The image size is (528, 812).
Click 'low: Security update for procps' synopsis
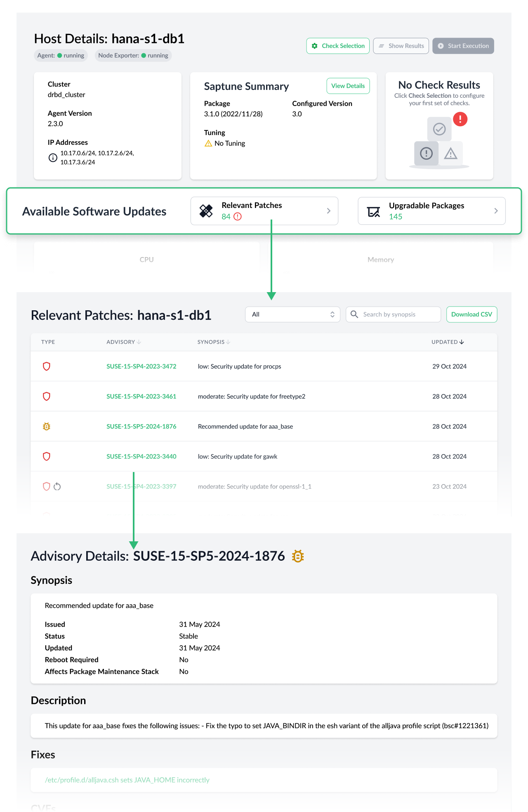coord(240,366)
